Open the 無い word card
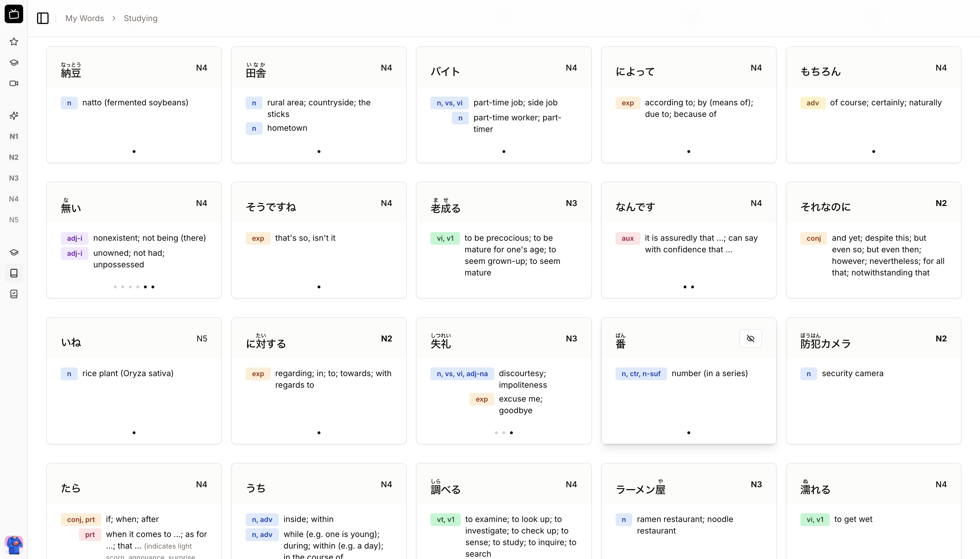The width and height of the screenshot is (980, 559). [x=134, y=240]
